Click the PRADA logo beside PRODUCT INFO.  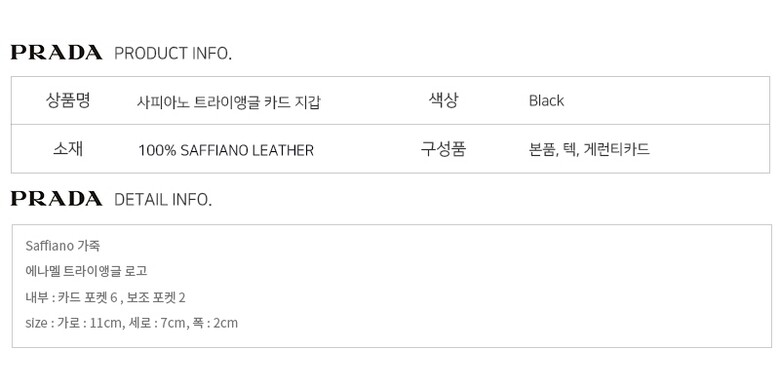click(x=57, y=52)
